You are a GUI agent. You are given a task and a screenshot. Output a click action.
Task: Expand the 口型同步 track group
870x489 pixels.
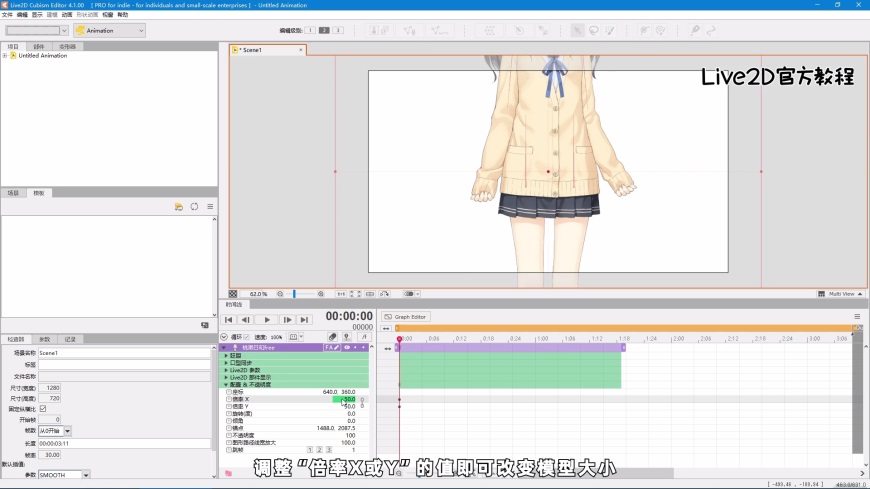pyautogui.click(x=226, y=363)
